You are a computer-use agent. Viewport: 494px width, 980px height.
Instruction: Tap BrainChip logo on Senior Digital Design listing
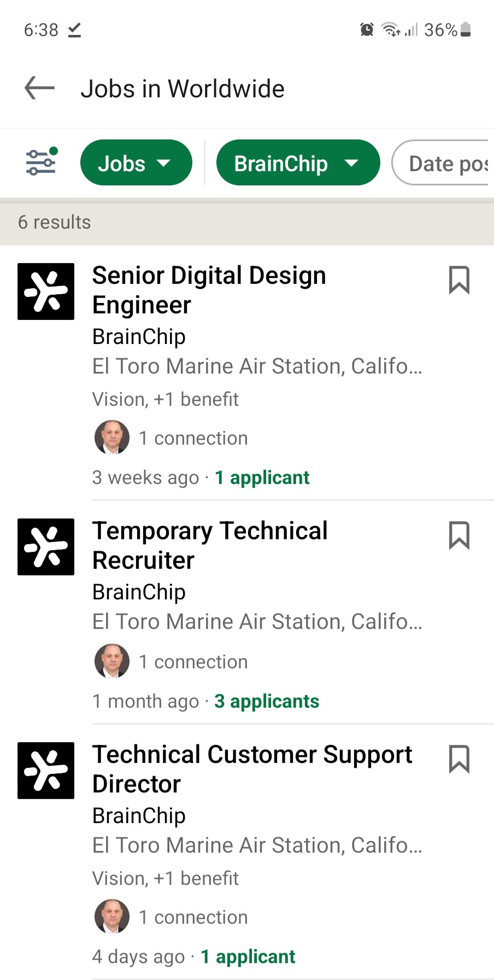click(x=46, y=291)
